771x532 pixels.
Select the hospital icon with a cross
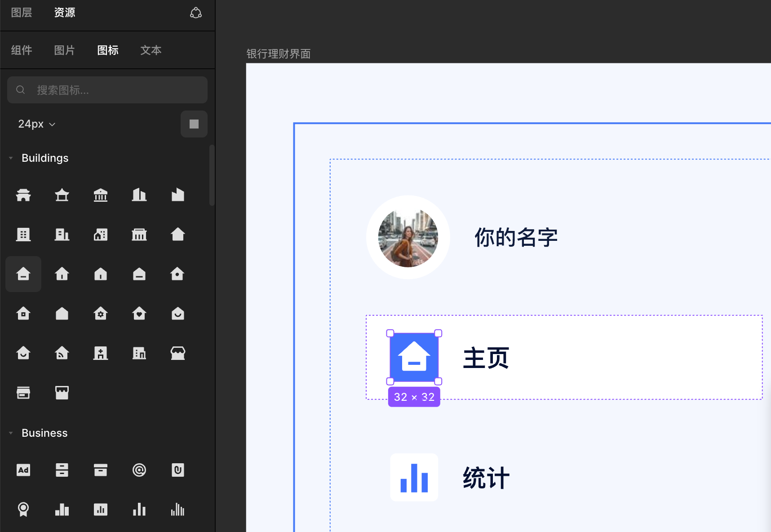tap(101, 353)
